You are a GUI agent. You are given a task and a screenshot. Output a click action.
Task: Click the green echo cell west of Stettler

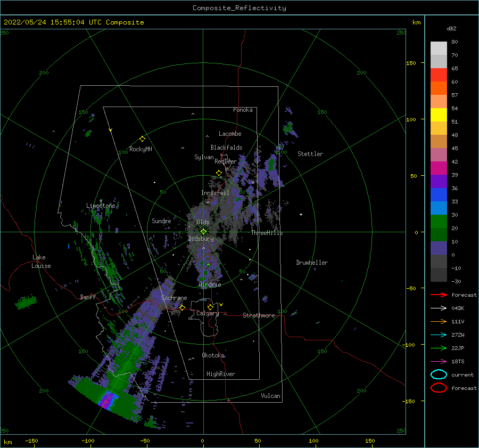pyautogui.click(x=271, y=164)
